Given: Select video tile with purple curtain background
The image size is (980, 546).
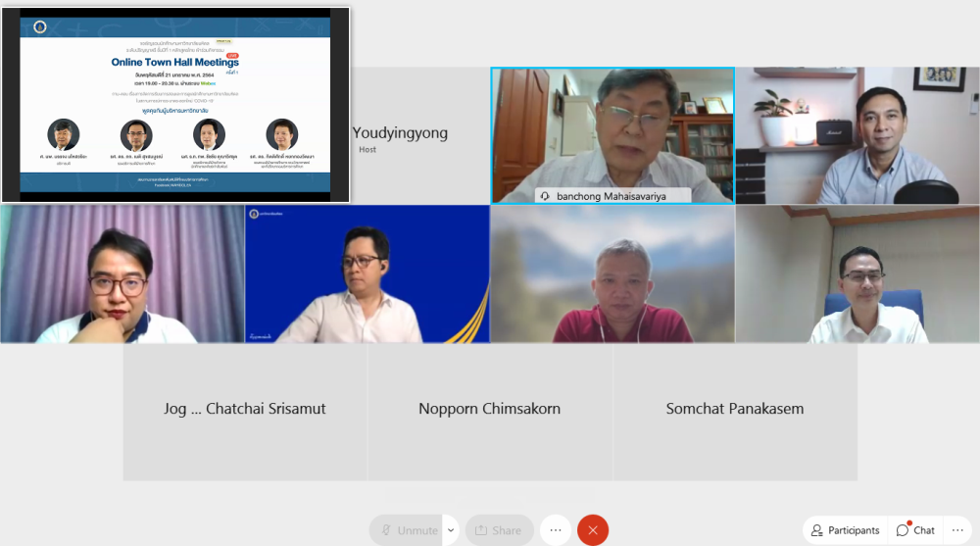Looking at the screenshot, I should [122, 273].
